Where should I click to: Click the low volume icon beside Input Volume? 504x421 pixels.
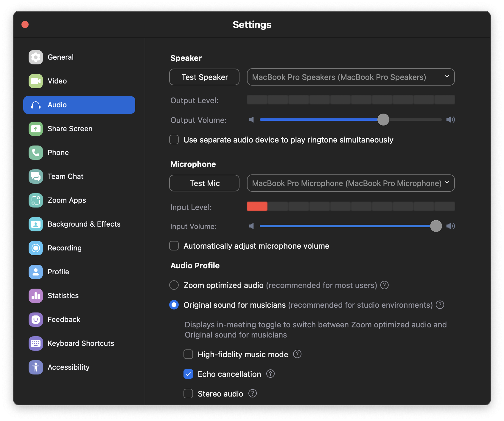click(x=252, y=226)
